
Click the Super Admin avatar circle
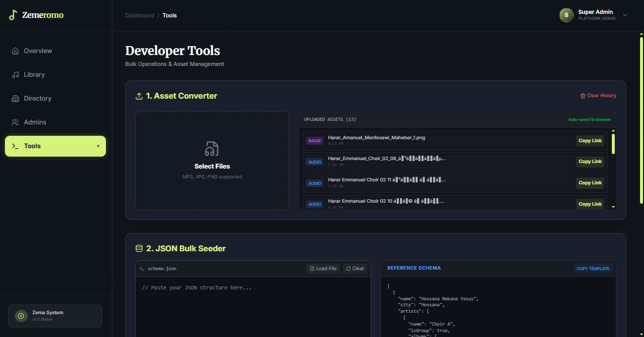pos(566,15)
